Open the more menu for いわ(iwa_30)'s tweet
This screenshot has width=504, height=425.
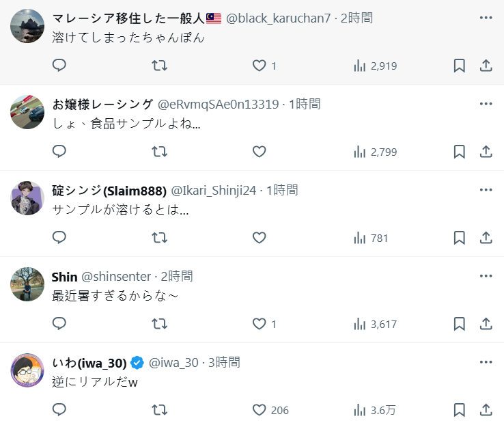tap(486, 362)
